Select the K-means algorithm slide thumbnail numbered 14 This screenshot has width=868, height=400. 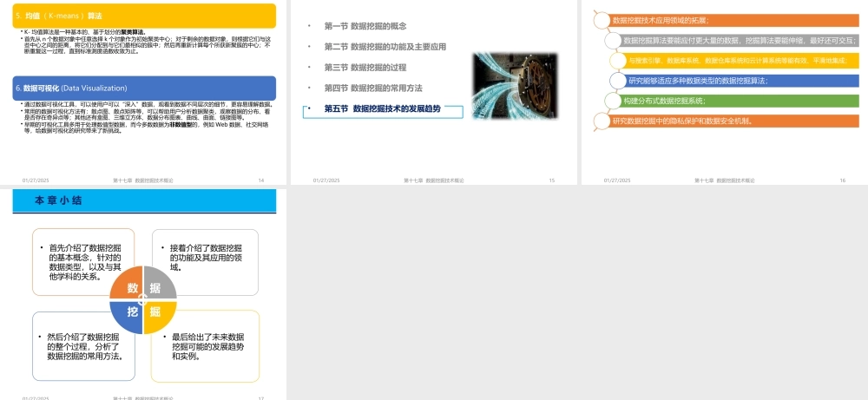[x=143, y=92]
